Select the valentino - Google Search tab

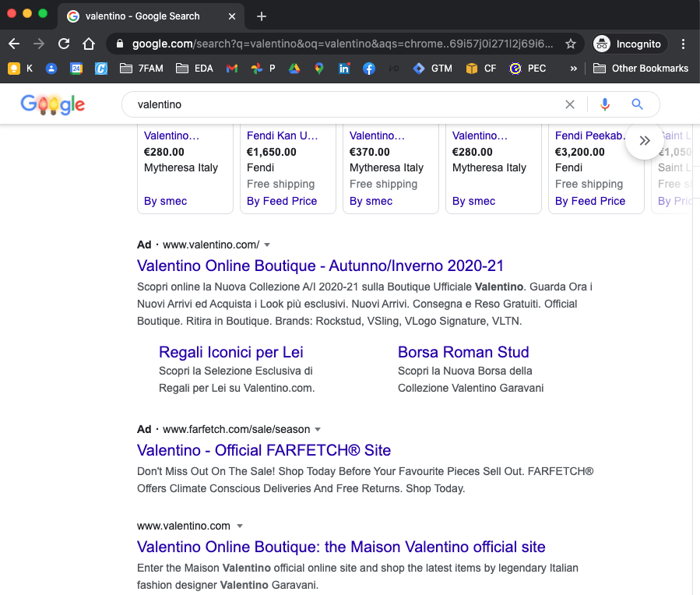151,16
